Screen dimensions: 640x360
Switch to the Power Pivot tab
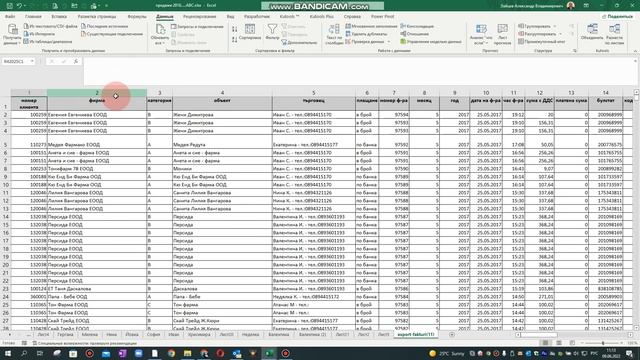382,16
